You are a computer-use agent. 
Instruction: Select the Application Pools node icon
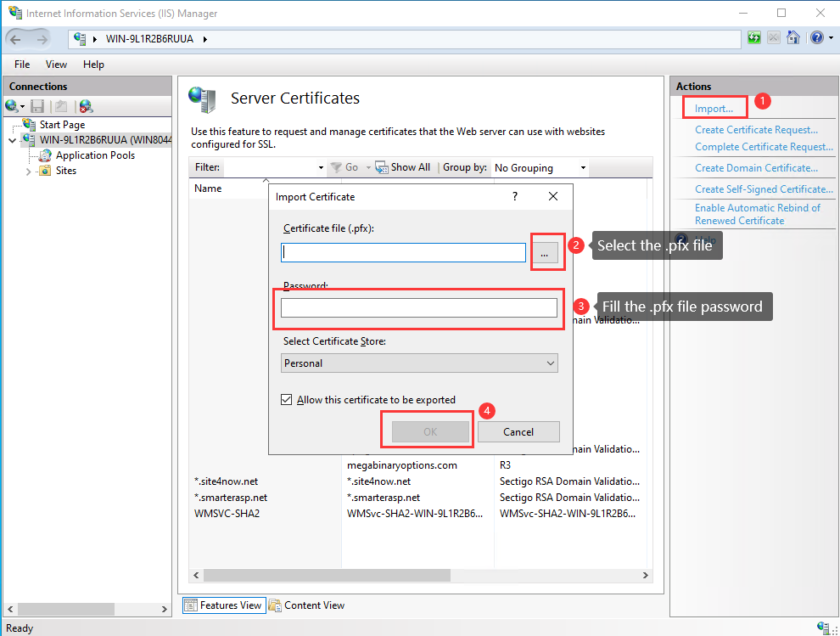tap(45, 155)
